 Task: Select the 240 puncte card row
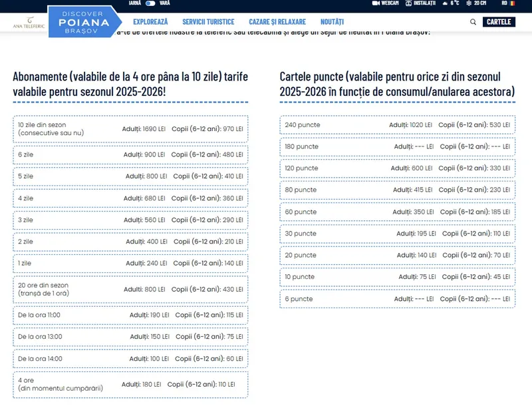397,125
